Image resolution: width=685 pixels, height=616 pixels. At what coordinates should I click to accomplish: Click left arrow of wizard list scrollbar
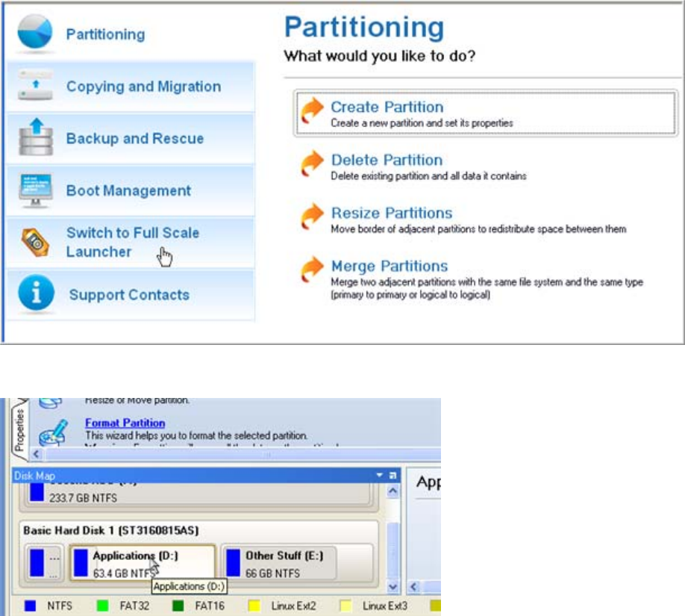coord(37,454)
